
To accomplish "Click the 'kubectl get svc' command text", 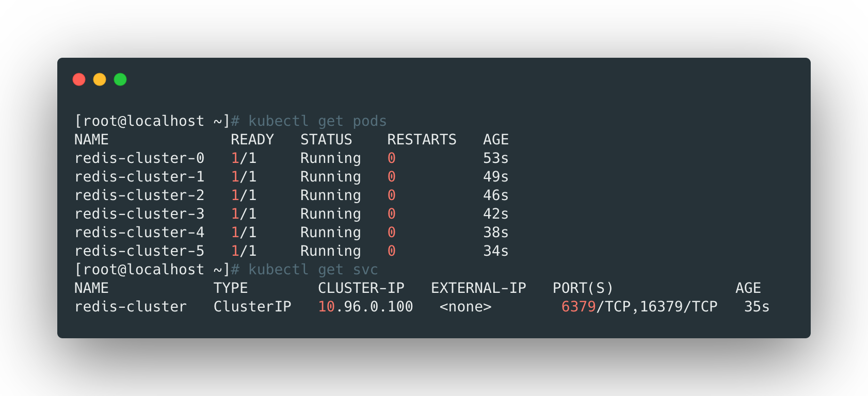I will [x=313, y=270].
